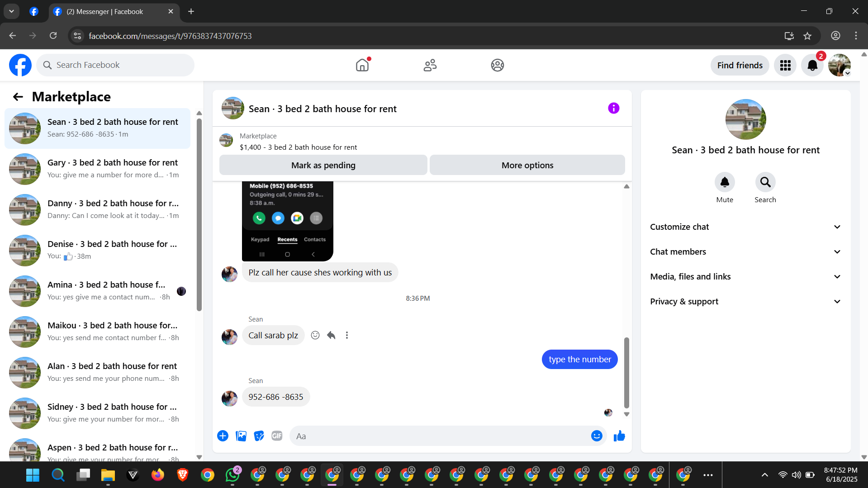Open Denise's house for rent conversation
Viewport: 868px width, 488px height.
click(97, 250)
